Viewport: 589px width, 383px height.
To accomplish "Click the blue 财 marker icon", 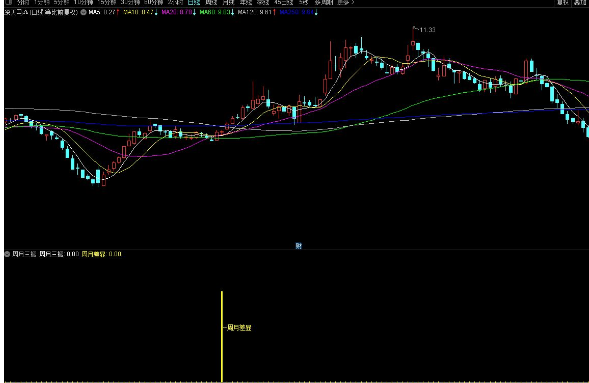I will click(x=299, y=246).
